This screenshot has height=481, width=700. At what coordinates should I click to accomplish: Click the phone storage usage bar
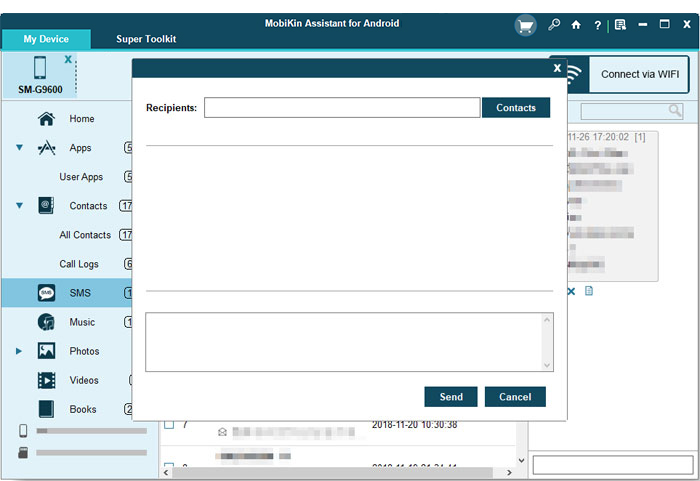92,431
